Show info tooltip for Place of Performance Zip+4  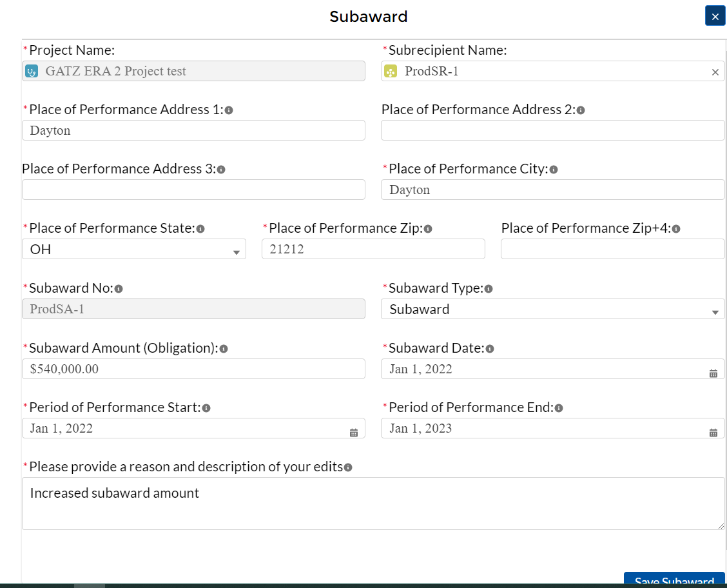click(x=676, y=229)
